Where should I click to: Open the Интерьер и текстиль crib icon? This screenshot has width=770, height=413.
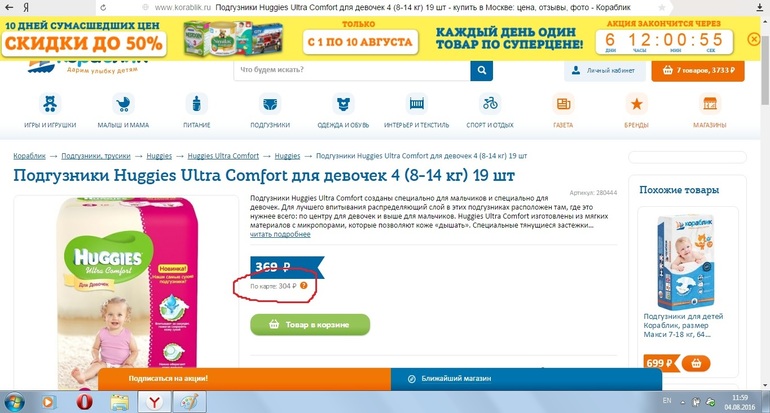click(416, 104)
